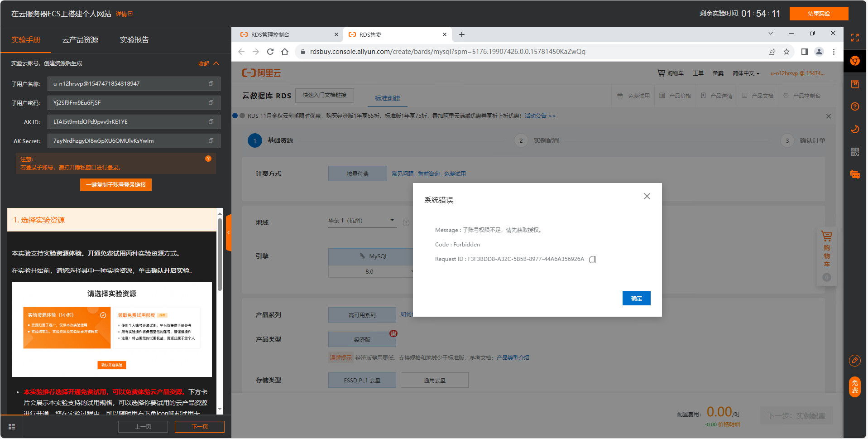This screenshot has height=439, width=868.
Task: Open 免费试用 link beside billing
Action: (x=455, y=174)
